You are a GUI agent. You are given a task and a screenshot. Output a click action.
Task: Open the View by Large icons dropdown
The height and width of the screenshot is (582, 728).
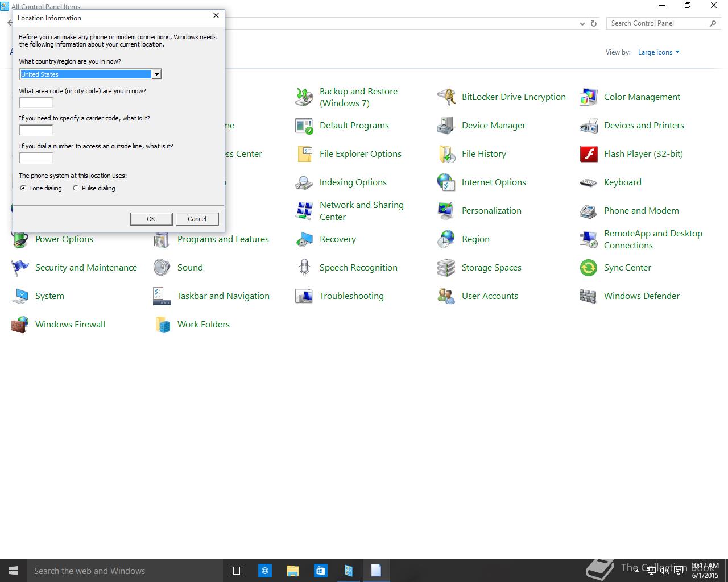pyautogui.click(x=659, y=52)
